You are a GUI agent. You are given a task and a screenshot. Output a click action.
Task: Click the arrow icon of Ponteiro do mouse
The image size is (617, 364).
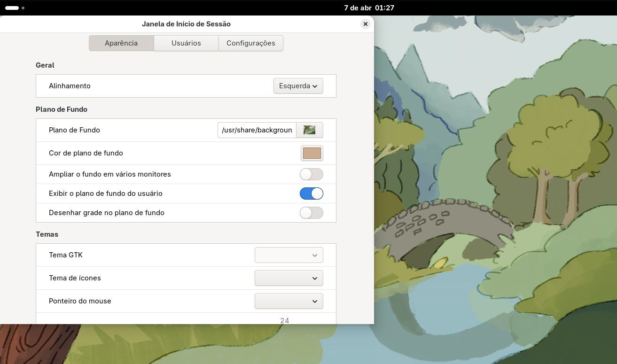[x=315, y=302]
